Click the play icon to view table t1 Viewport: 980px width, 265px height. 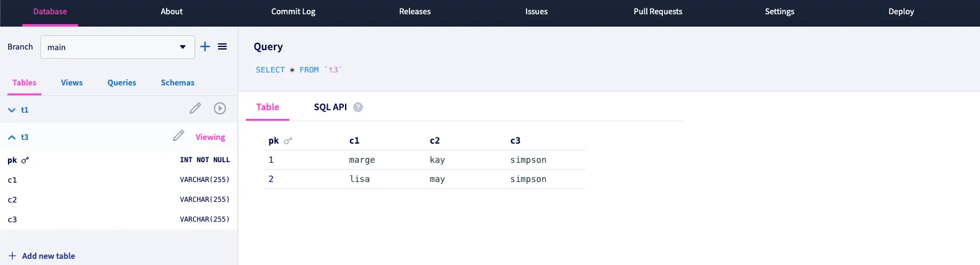[x=220, y=108]
